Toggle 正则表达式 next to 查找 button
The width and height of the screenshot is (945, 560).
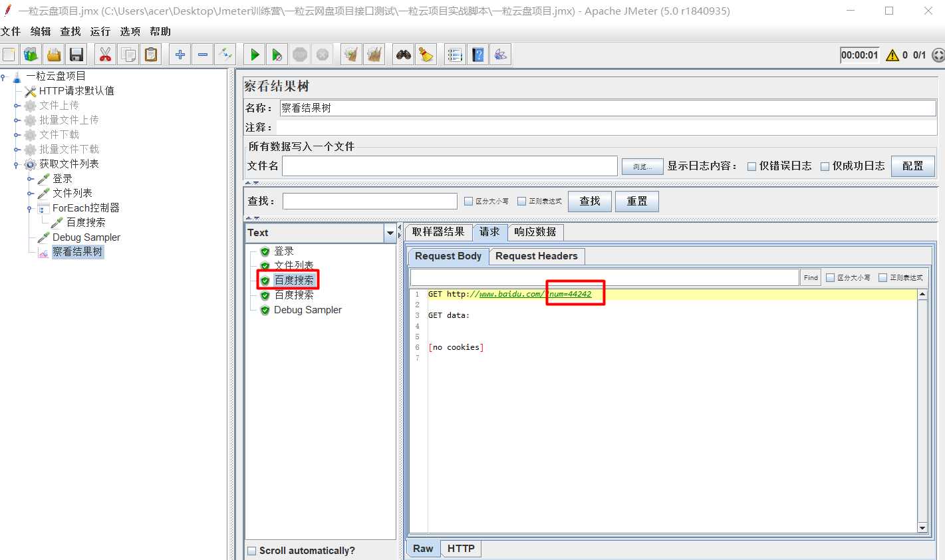(521, 201)
